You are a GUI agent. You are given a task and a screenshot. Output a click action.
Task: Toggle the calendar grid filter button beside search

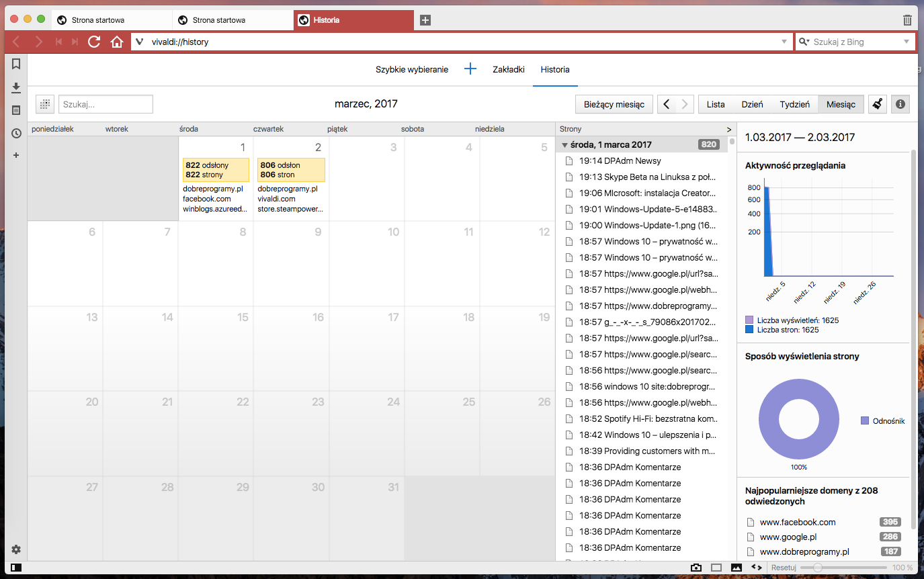[x=45, y=104]
